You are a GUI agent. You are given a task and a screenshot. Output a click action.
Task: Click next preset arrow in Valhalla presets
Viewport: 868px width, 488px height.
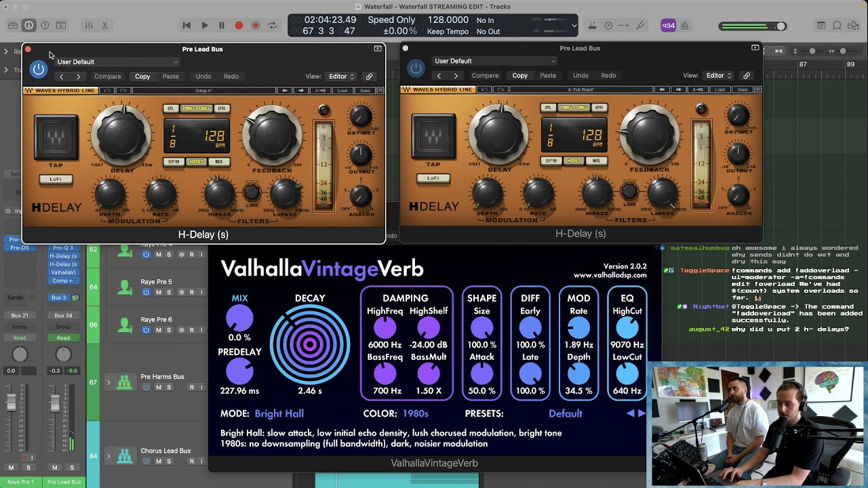tap(642, 413)
